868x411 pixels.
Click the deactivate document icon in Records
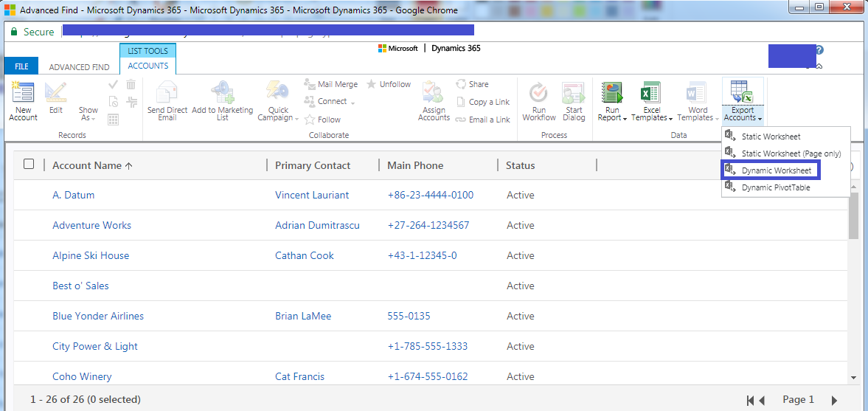point(114,101)
